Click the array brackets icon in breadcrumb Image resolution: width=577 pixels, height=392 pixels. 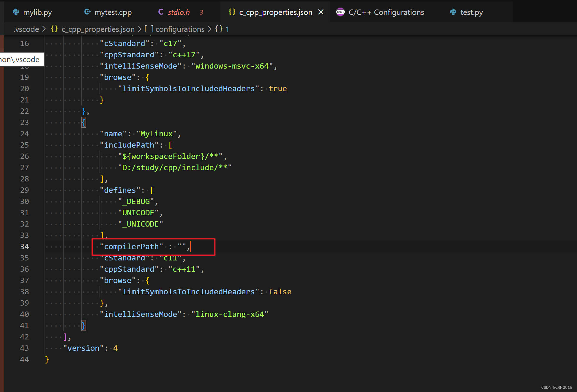point(149,29)
